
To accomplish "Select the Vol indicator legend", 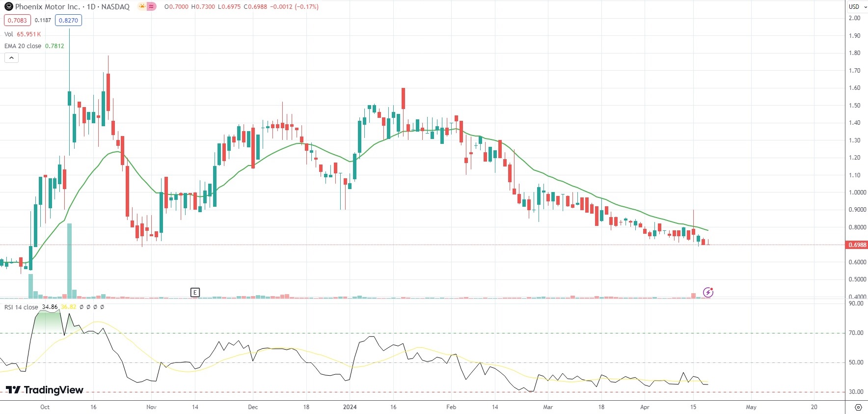I will pos(9,34).
